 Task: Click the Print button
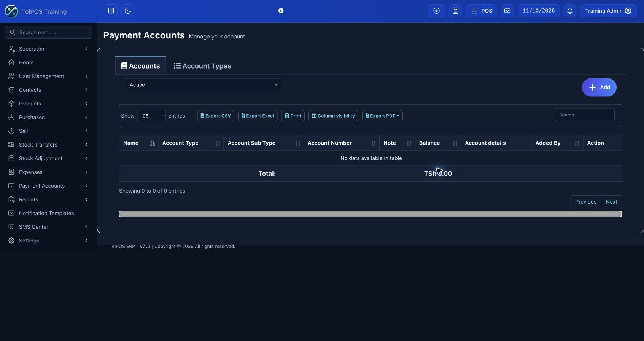293,116
